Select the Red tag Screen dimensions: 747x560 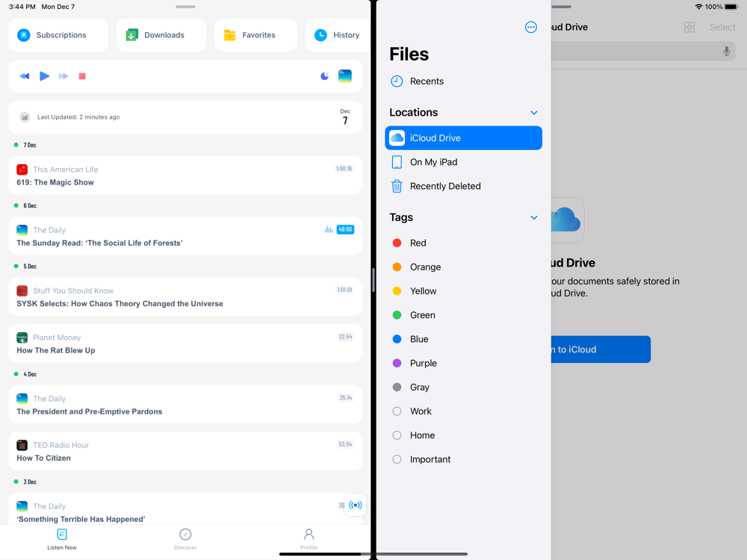click(x=464, y=243)
